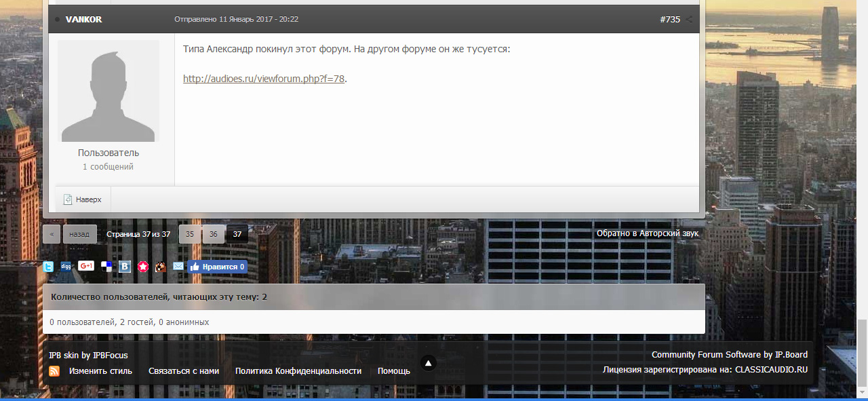Screen dimensions: 868x401
Task: Click the beaver mascot share icon
Action: 161,267
